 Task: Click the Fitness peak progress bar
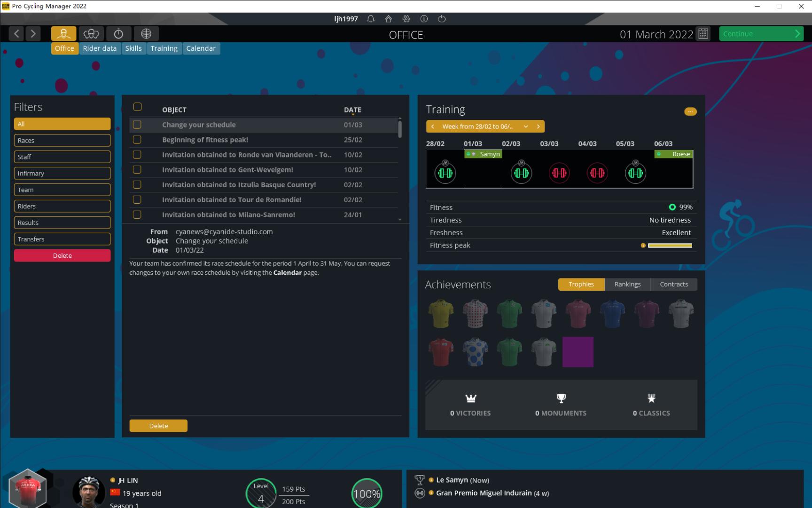(x=670, y=246)
